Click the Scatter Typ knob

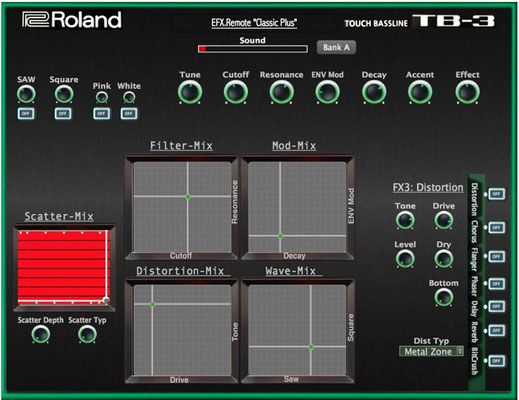(x=87, y=334)
